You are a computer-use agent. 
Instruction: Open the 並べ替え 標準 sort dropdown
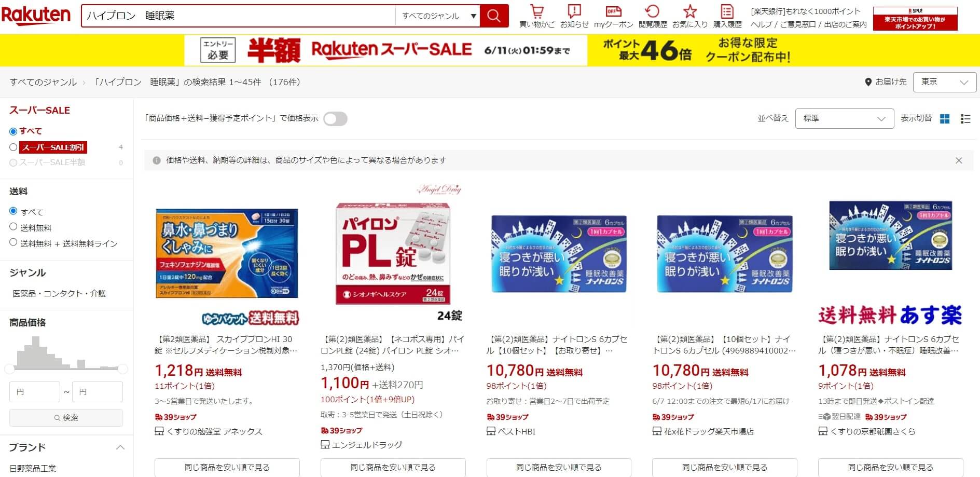(x=844, y=118)
